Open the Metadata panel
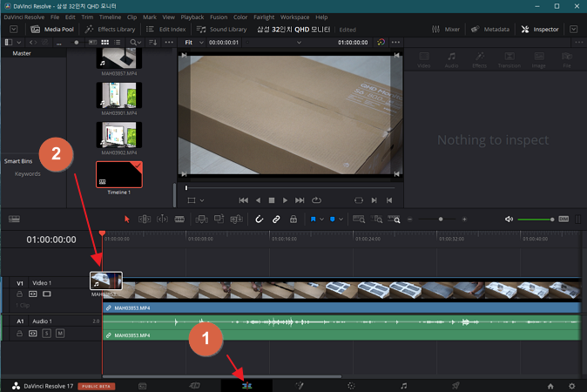Screen dimensions: 587x392 coord(490,30)
